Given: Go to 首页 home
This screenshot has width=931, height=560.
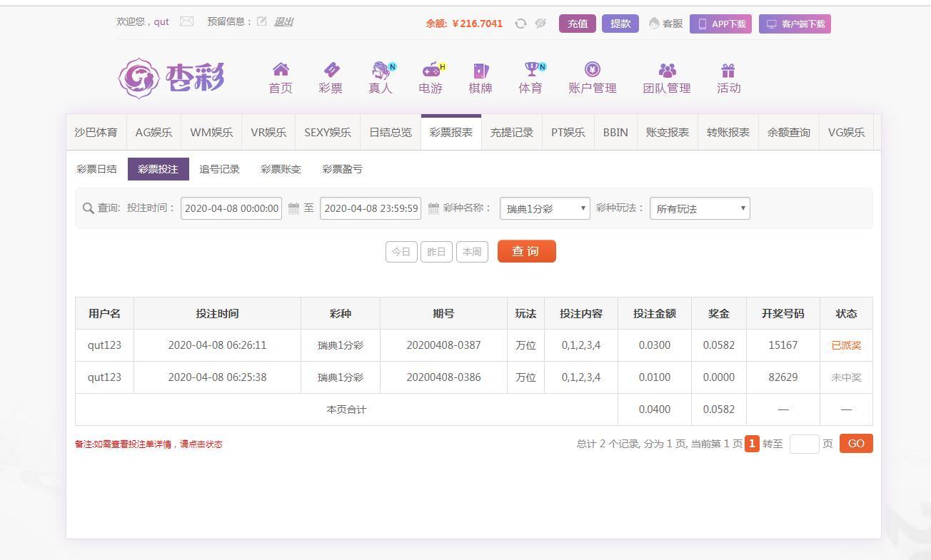Looking at the screenshot, I should pos(281,78).
